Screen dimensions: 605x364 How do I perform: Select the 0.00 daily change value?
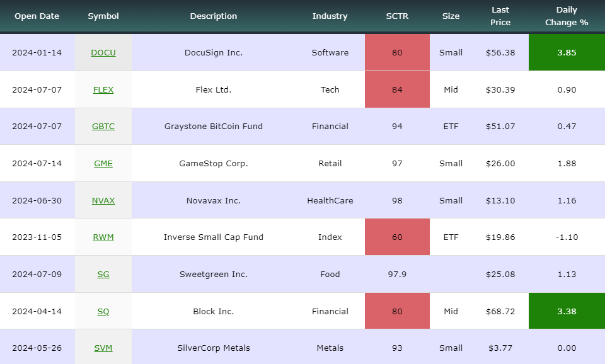pyautogui.click(x=567, y=348)
